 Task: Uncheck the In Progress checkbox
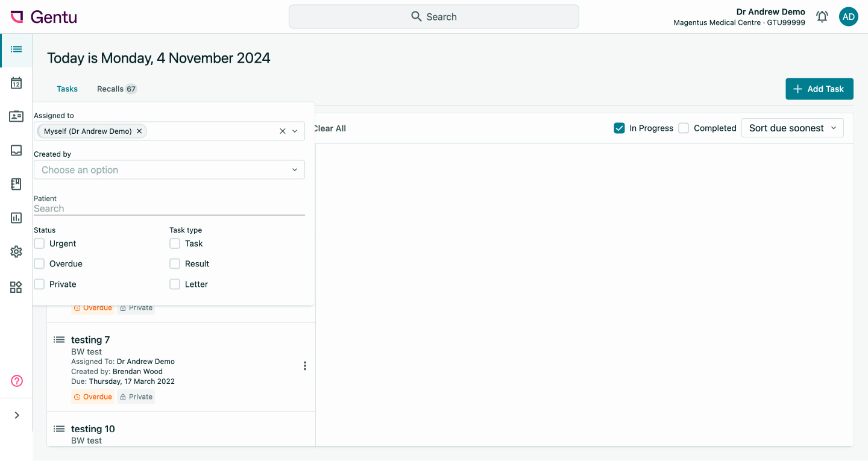(x=619, y=128)
